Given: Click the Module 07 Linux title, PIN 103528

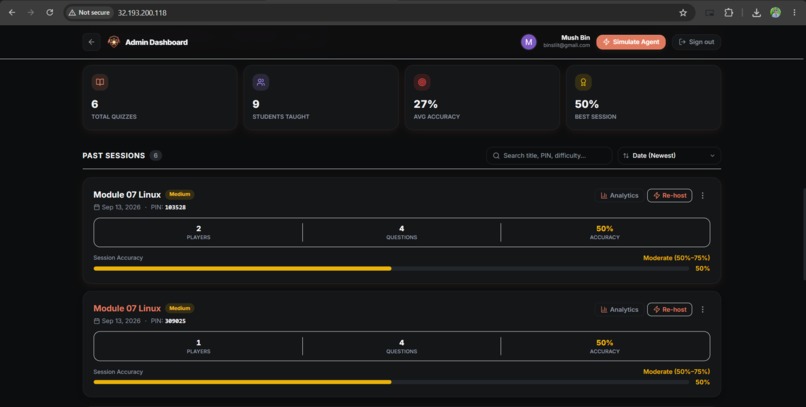Looking at the screenshot, I should pyautogui.click(x=127, y=194).
